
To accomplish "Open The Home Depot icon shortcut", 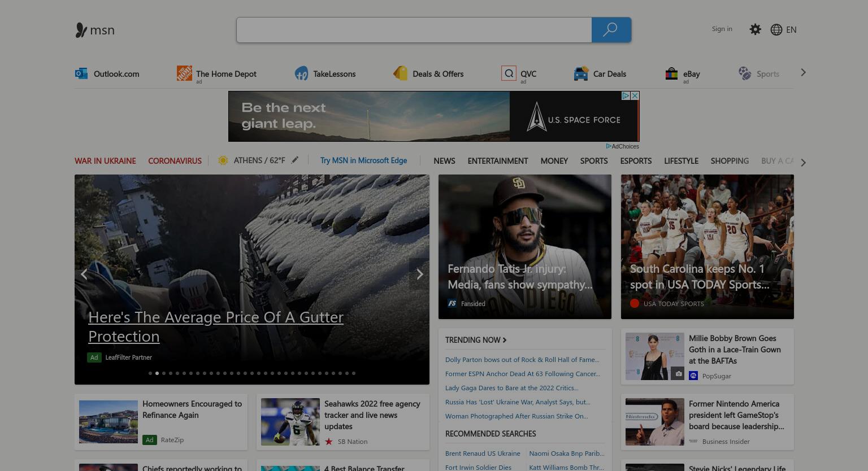I will (184, 73).
